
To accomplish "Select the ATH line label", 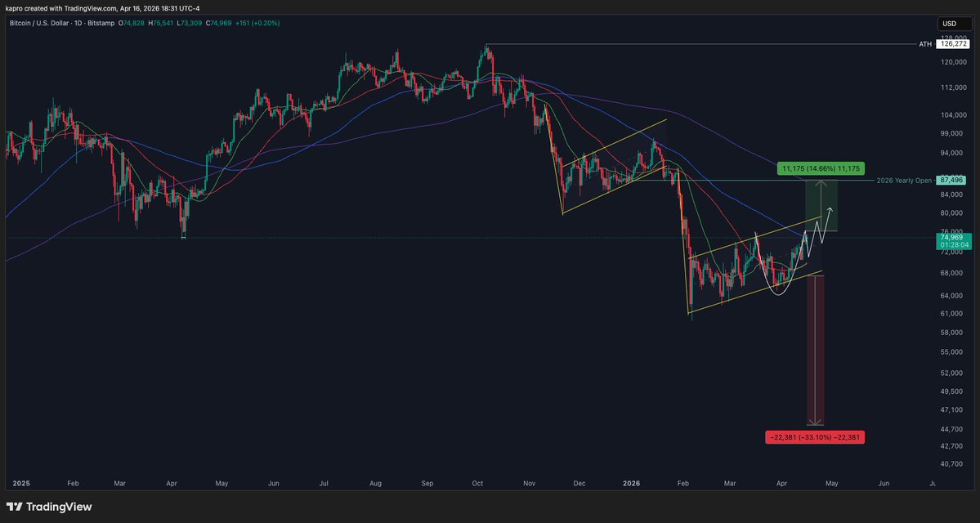I will 925,44.
